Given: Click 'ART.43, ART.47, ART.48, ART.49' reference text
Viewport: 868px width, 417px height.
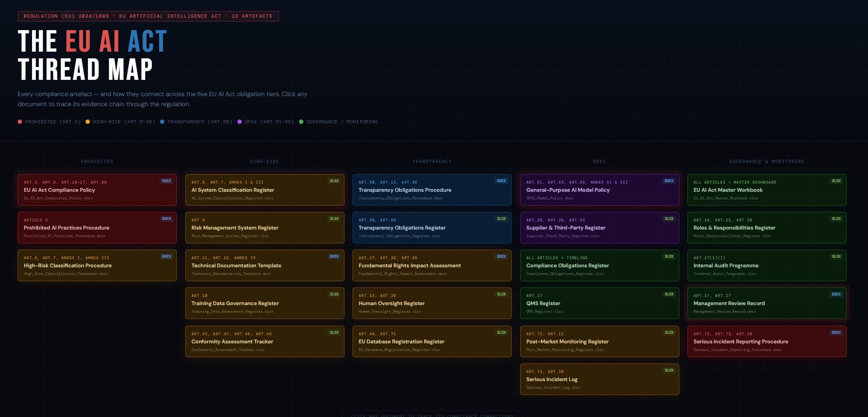Looking at the screenshot, I should [231, 334].
